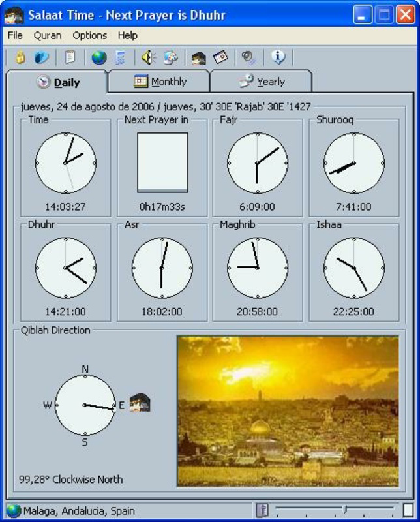Click the Asr time 18:02:00
Image resolution: width=420 pixels, height=522 pixels.
pos(162,312)
